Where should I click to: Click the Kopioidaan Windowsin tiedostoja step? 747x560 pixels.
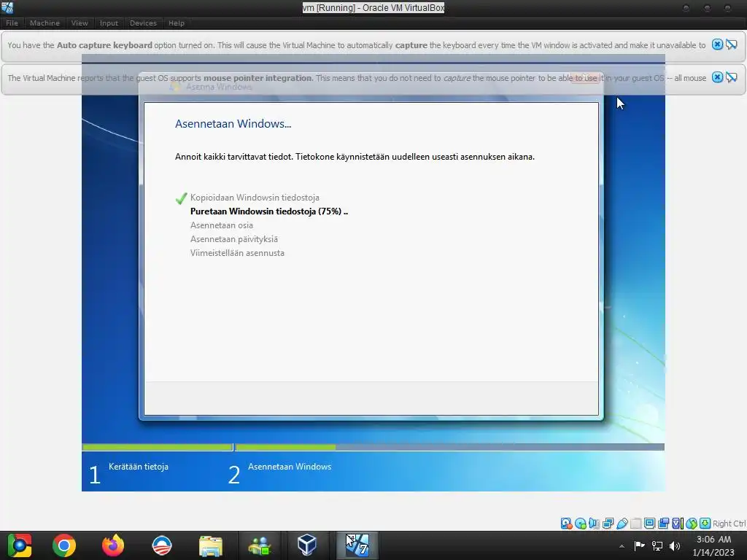coord(255,197)
